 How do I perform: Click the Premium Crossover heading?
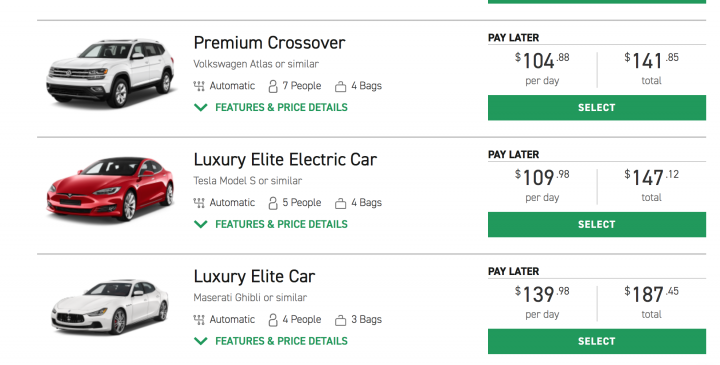click(x=269, y=43)
